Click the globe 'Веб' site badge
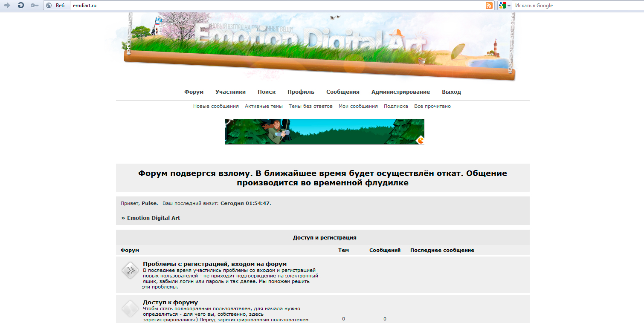 point(56,6)
